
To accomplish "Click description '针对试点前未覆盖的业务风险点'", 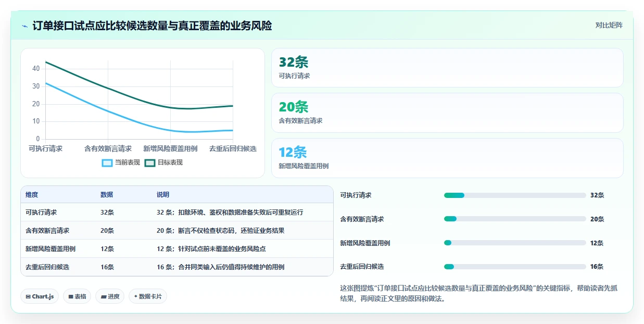I will click(222, 248).
